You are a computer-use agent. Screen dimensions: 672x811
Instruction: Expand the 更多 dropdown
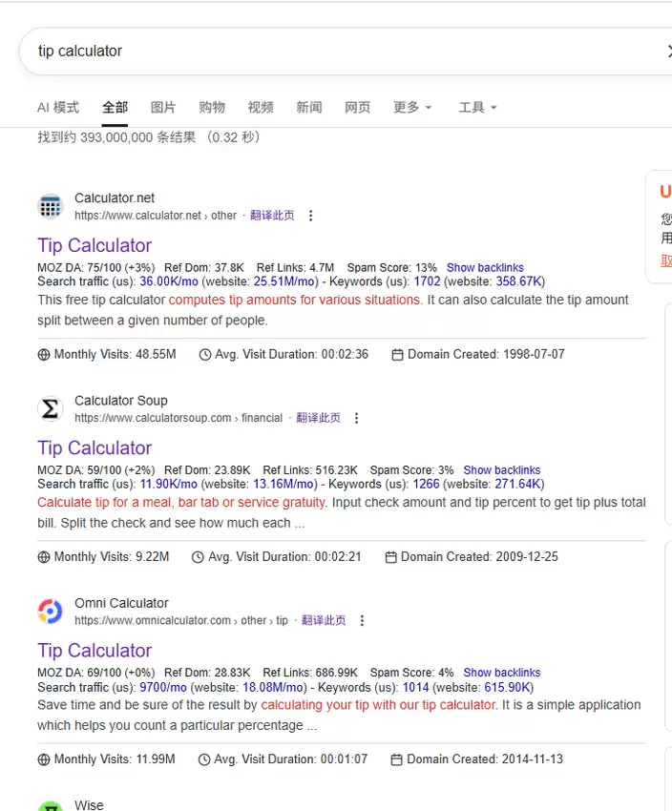coord(412,107)
